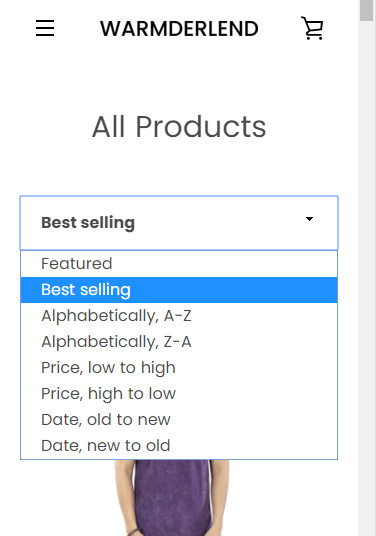Screen dimensions: 376x536
Task: Collapse the sort dropdown arrow
Action: coord(309,219)
